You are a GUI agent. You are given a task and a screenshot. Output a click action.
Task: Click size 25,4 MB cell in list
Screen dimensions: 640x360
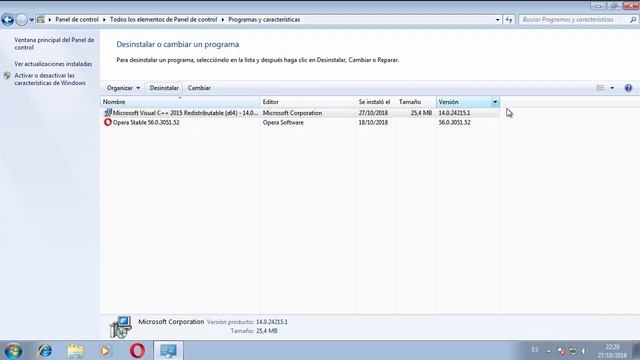(x=421, y=113)
